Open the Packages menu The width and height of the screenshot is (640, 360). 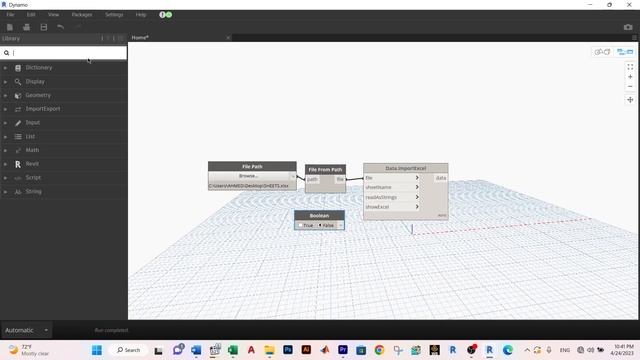point(82,15)
